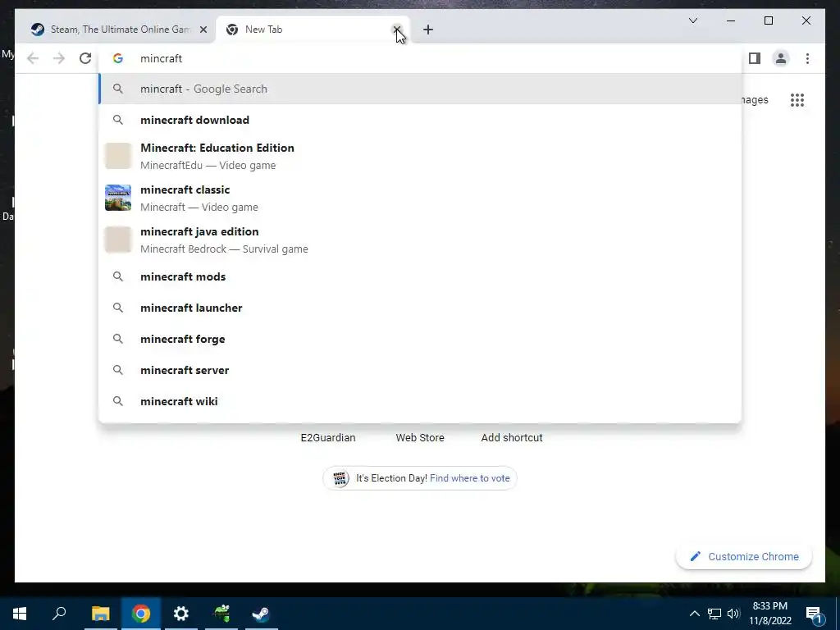Select 'minecraft download' suggestion
This screenshot has width=840, height=630.
419,120
